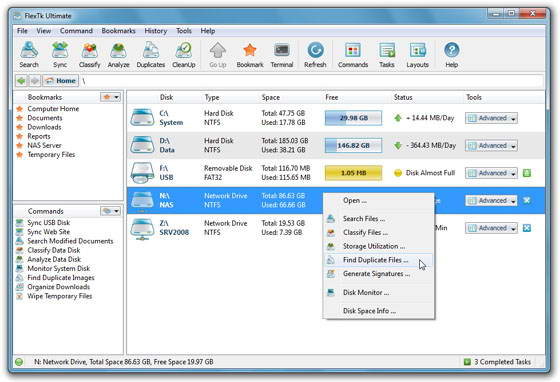The width and height of the screenshot is (560, 382).
Task: Click the Z:\ SRV2008 network drive icon
Action: (x=142, y=228)
